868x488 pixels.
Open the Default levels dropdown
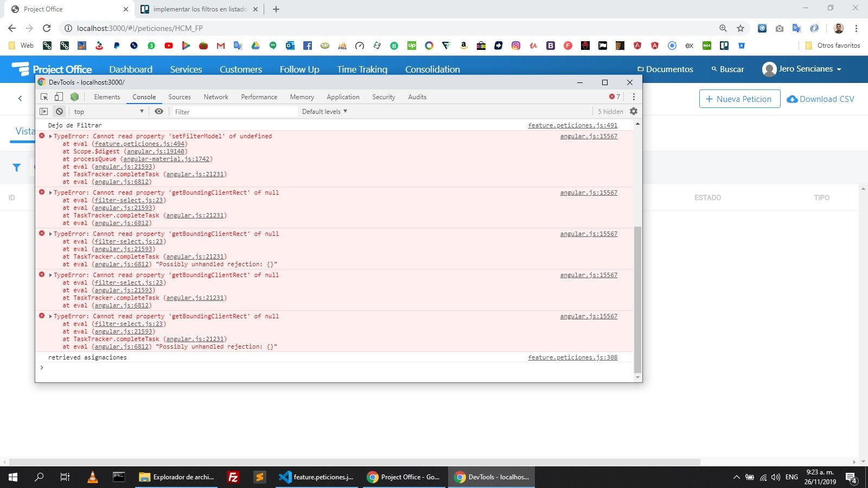(324, 112)
